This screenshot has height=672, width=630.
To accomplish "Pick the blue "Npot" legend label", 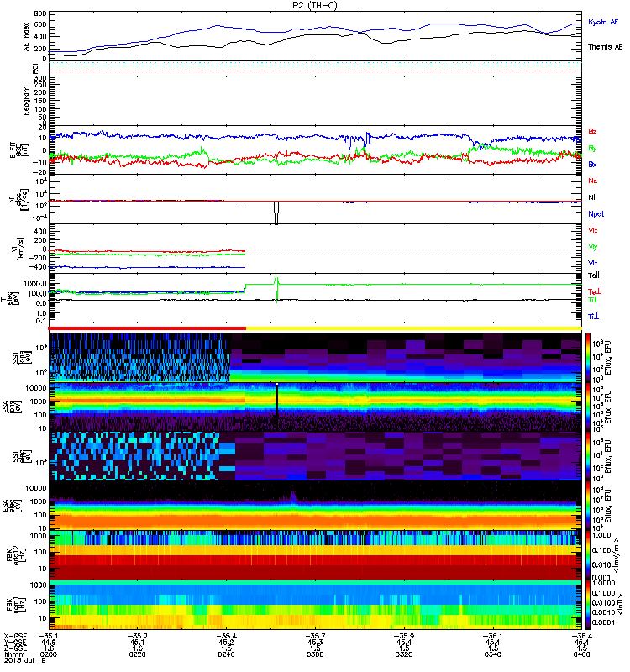I will [596, 214].
